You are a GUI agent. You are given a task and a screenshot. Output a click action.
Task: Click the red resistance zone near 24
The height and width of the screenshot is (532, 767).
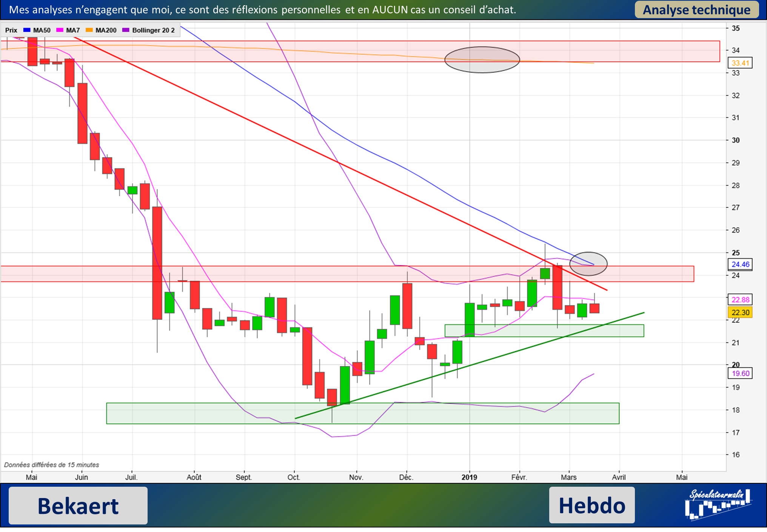click(347, 274)
